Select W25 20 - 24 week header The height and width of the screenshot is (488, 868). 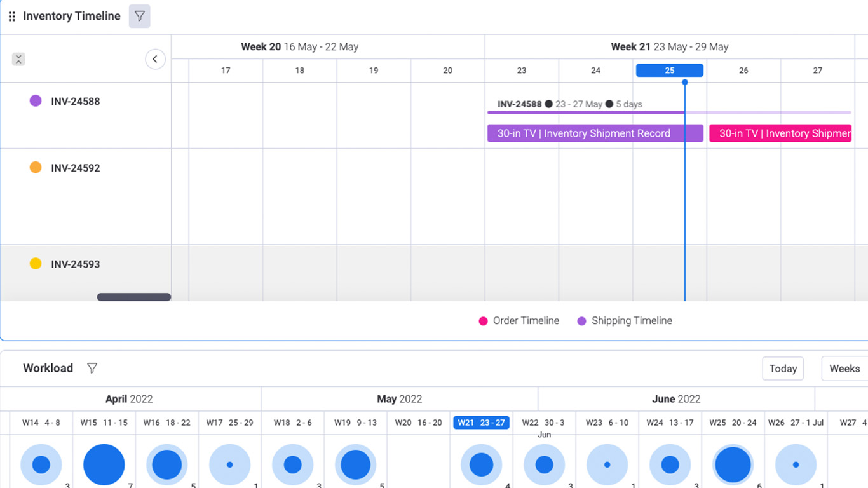pos(733,423)
